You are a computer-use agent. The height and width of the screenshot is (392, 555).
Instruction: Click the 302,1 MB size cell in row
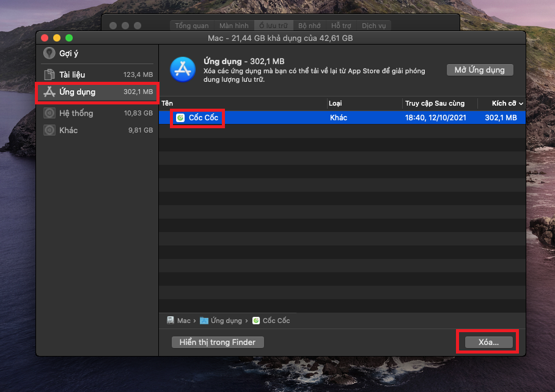point(501,118)
